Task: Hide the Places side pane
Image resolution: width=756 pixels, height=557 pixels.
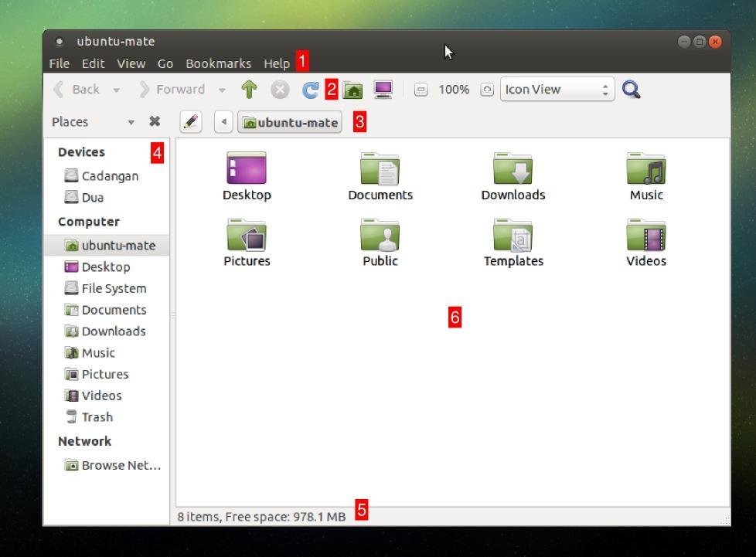Action: point(154,121)
